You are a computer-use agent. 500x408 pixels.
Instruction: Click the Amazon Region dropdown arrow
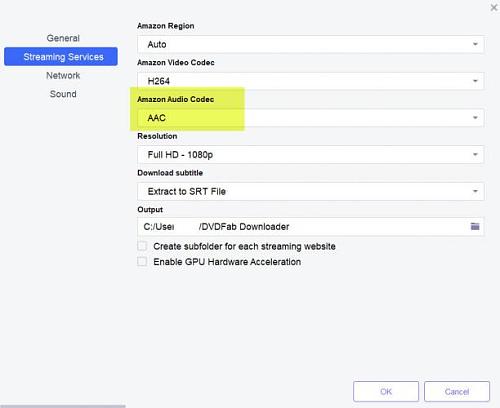(475, 44)
